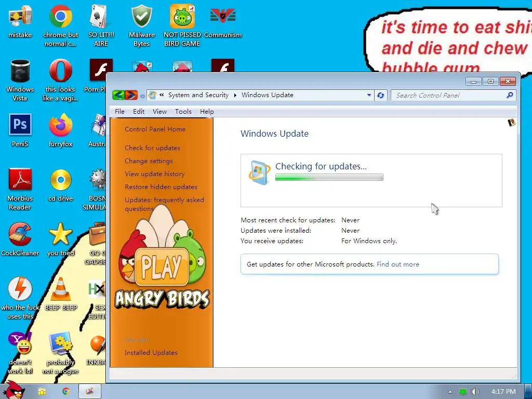
Task: Open the File menu
Action: (x=119, y=112)
